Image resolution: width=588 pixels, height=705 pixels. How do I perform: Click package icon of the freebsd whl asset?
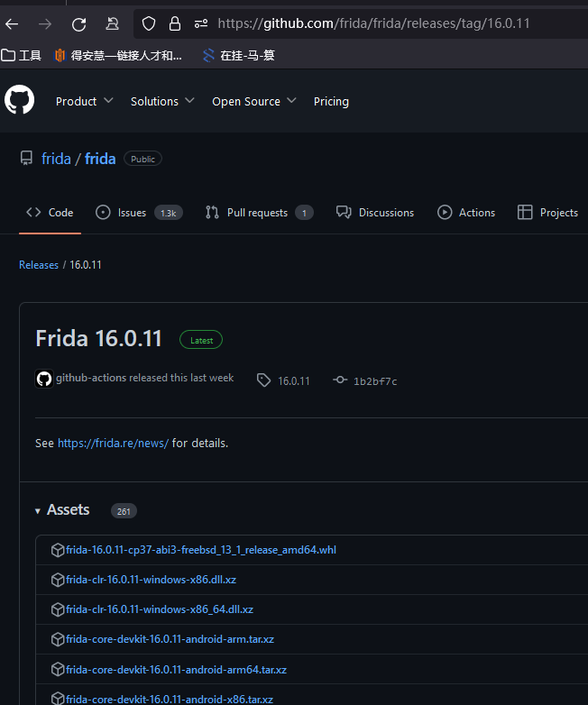(58, 550)
